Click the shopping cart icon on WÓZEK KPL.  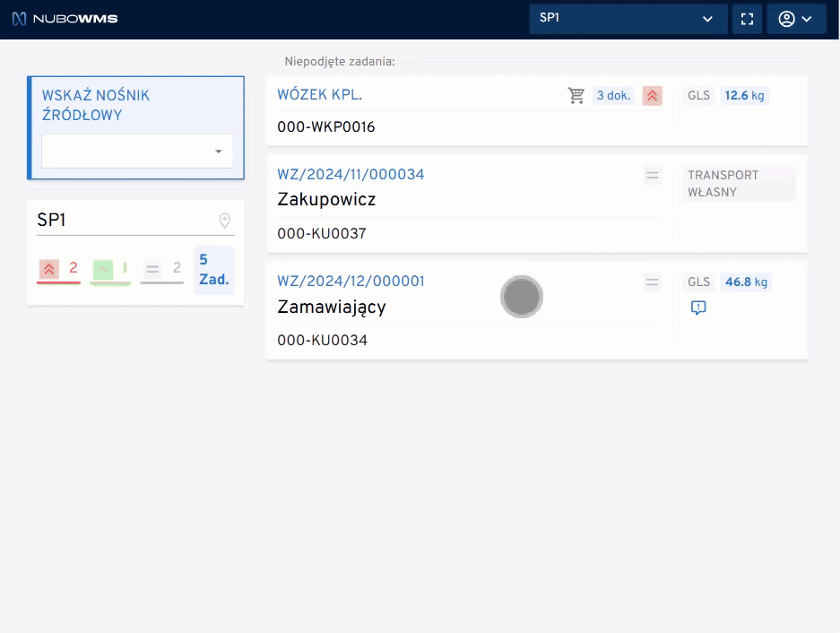576,95
